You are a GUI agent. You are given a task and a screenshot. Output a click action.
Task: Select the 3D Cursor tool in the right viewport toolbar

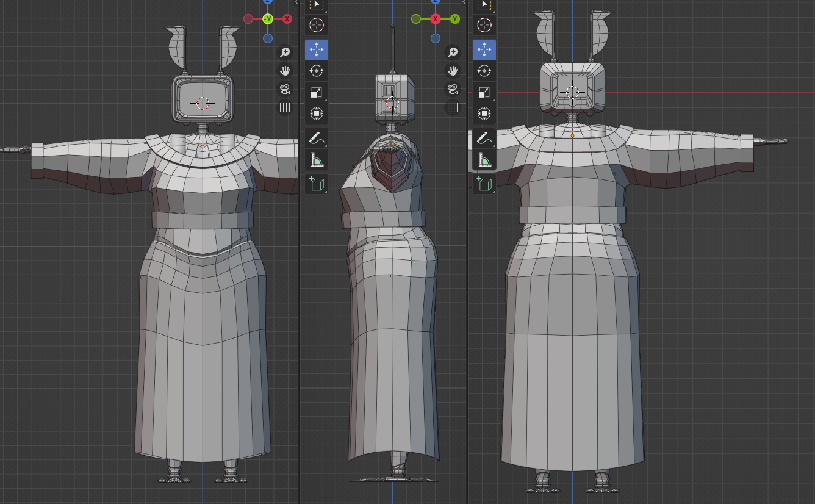click(x=484, y=25)
